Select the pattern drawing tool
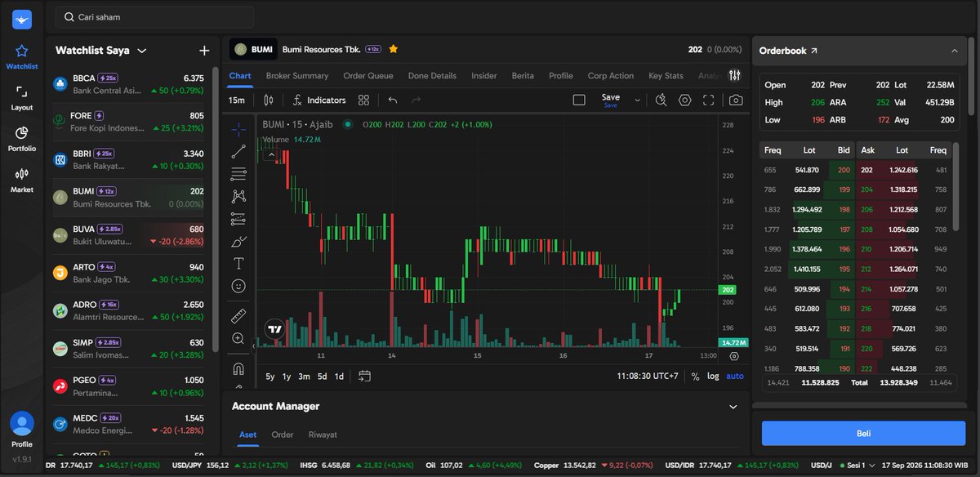This screenshot has height=477, width=980. tap(238, 196)
